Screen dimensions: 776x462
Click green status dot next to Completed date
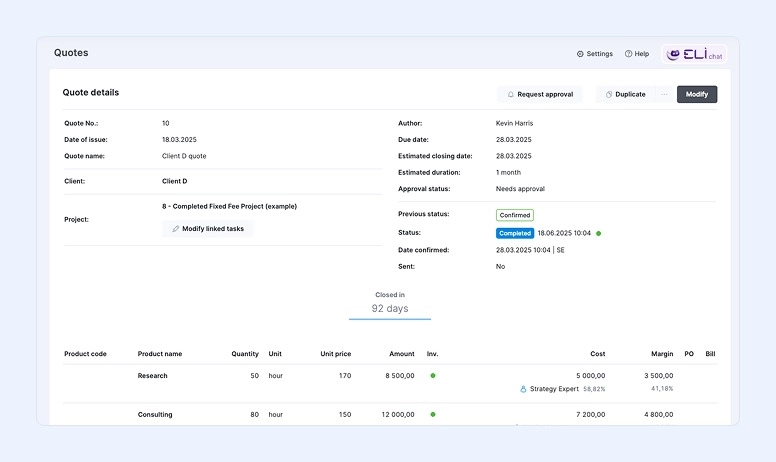[x=598, y=233]
